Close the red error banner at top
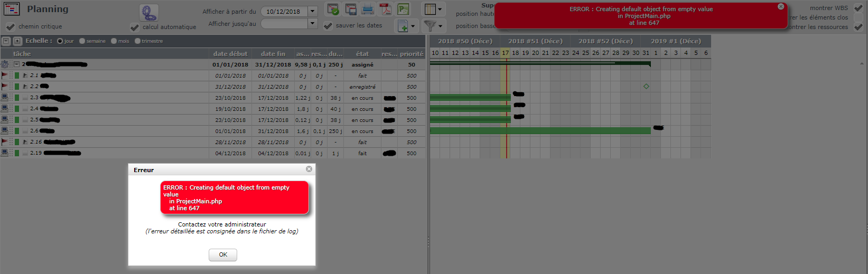 point(780,7)
